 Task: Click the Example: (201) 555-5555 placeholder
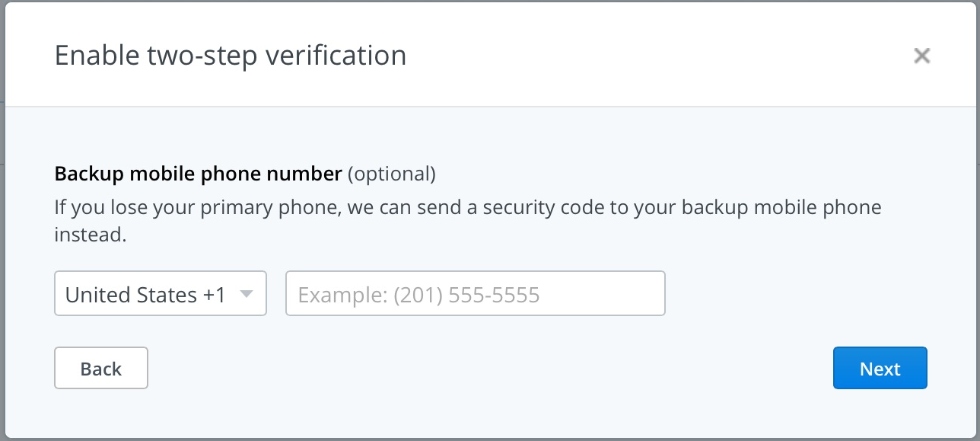coord(418,295)
